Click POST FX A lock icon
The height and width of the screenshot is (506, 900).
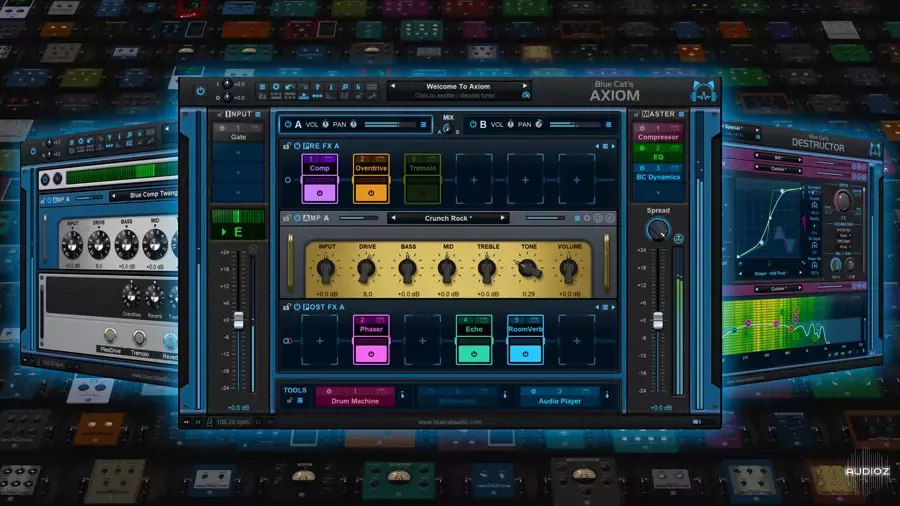point(286,307)
